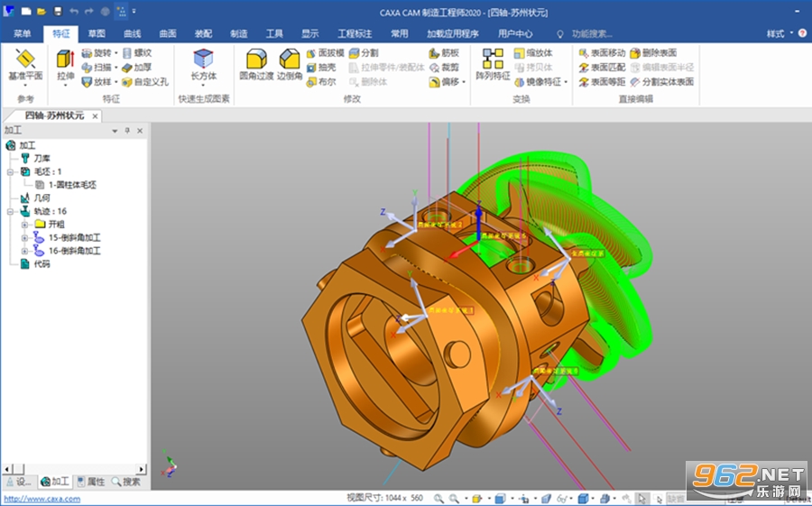This screenshot has height=506, width=812.
Task: Click the 基准平面 datum plane icon
Action: point(25,65)
